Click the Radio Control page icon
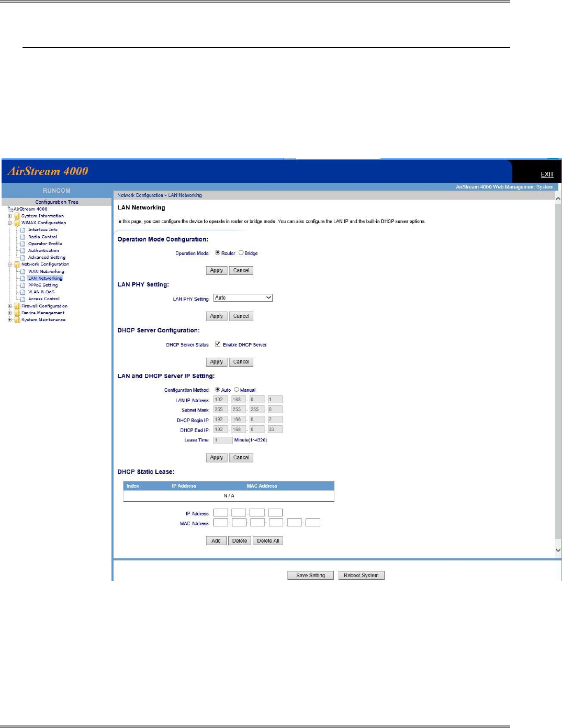 tap(23, 237)
